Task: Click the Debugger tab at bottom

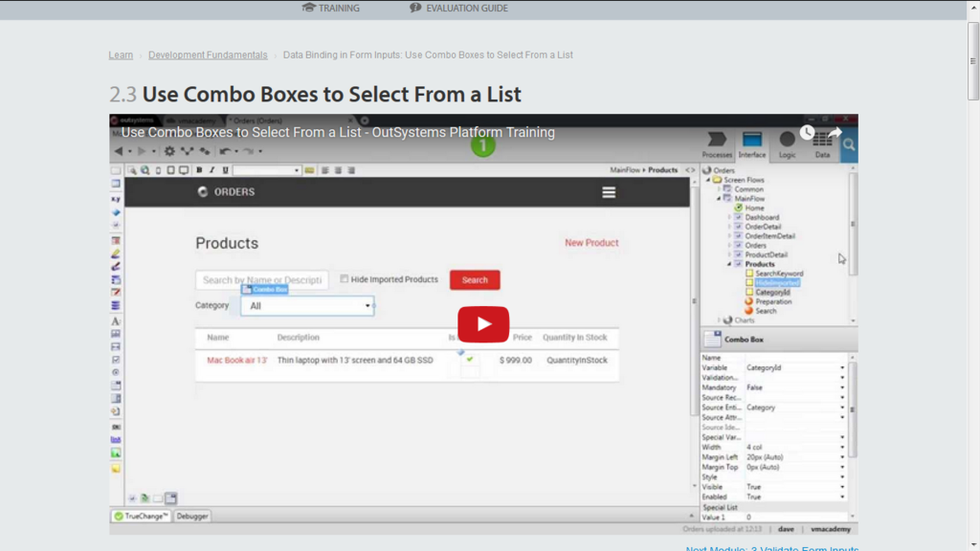Action: click(191, 516)
